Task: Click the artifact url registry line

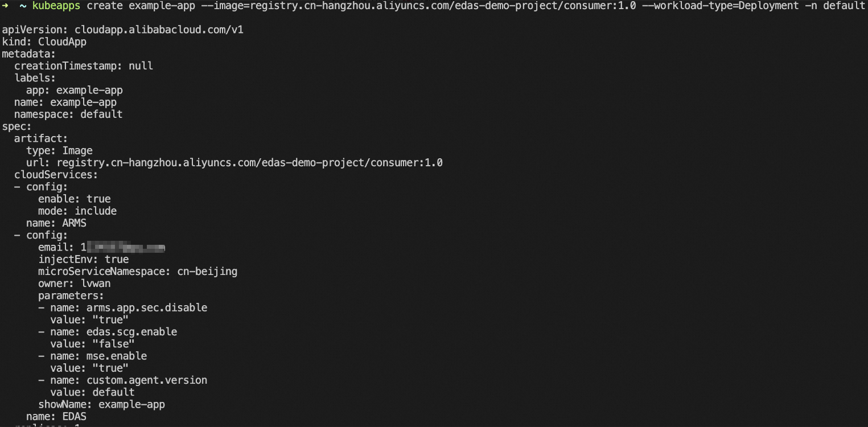Action: pos(235,163)
